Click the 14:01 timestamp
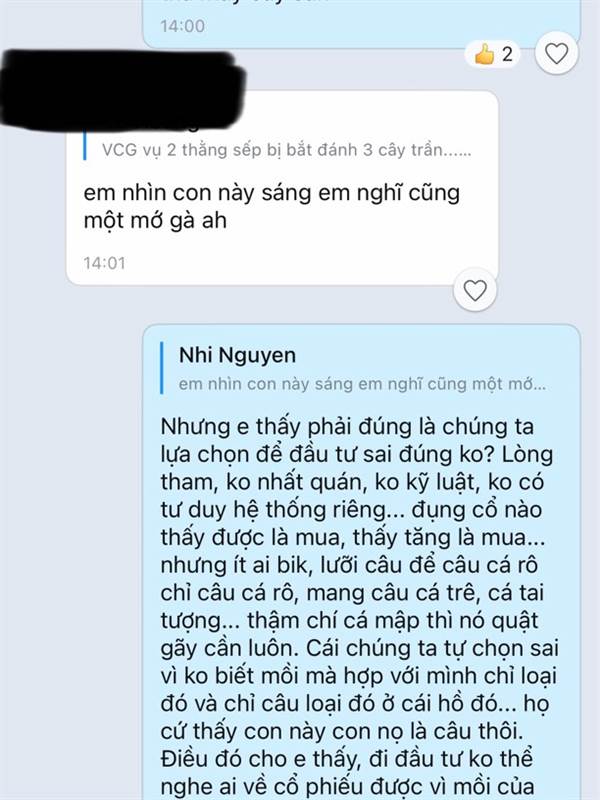Screen dimensions: 600x800 pyautogui.click(x=104, y=263)
